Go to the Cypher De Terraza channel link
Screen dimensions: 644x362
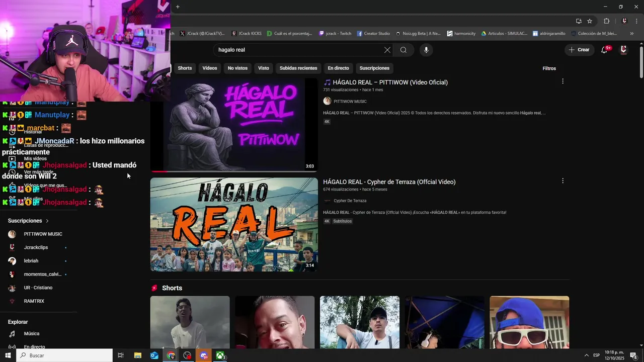click(350, 201)
